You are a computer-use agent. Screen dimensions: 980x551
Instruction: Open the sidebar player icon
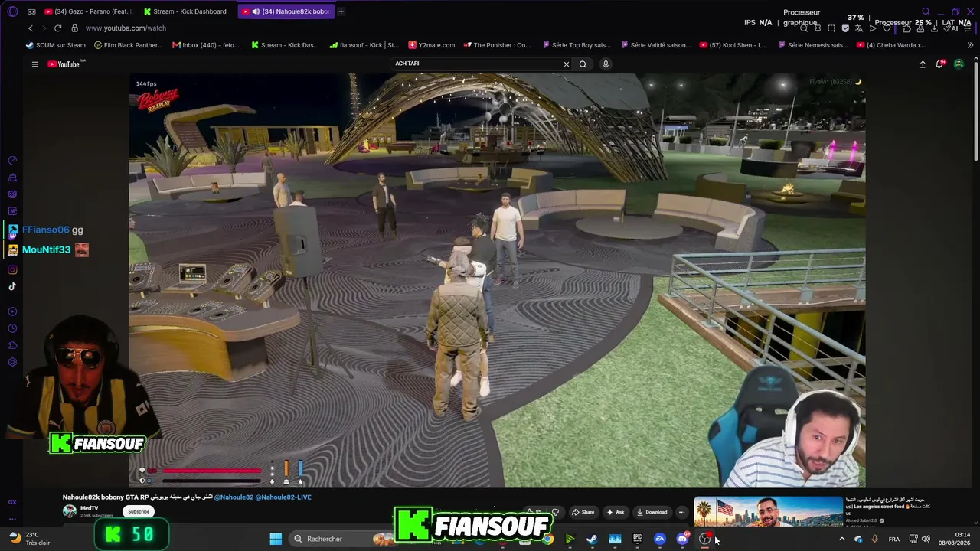[x=12, y=311]
